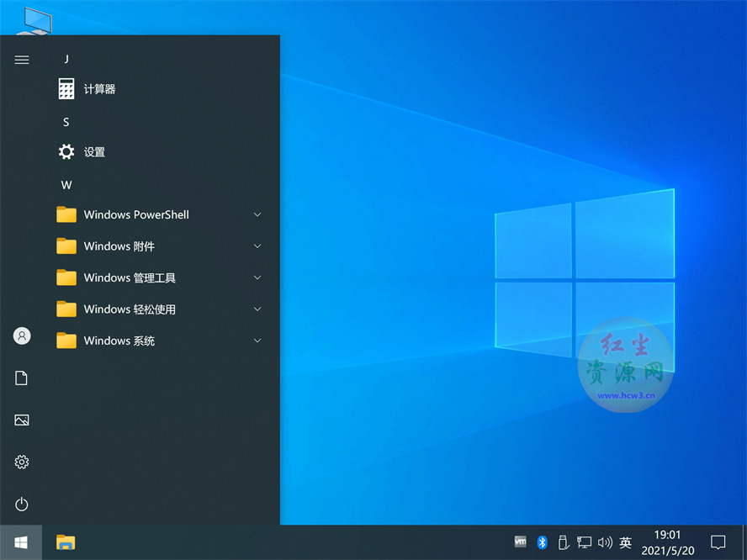Image resolution: width=747 pixels, height=560 pixels.
Task: Click the VMware Tools tray icon
Action: coord(521,542)
